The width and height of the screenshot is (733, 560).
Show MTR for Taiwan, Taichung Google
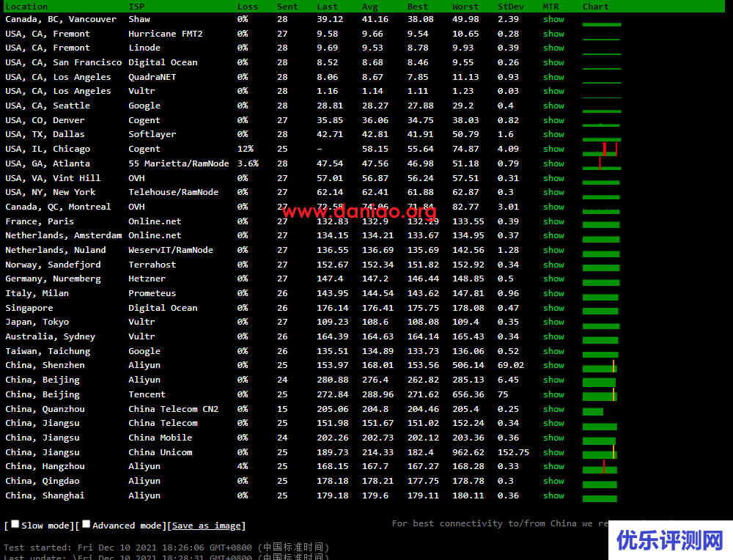pos(553,351)
